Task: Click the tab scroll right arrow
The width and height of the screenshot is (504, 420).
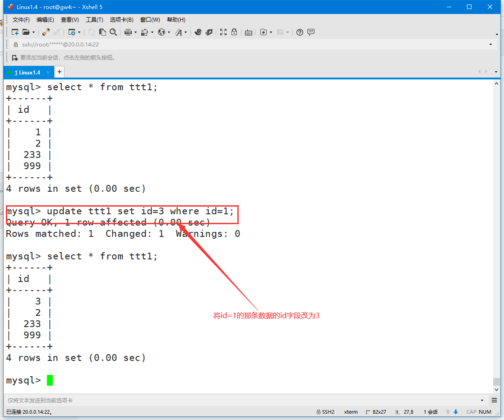Action: coord(486,72)
